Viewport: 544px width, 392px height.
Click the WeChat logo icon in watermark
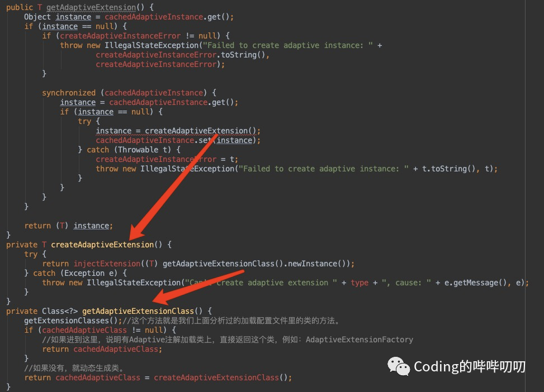click(398, 366)
